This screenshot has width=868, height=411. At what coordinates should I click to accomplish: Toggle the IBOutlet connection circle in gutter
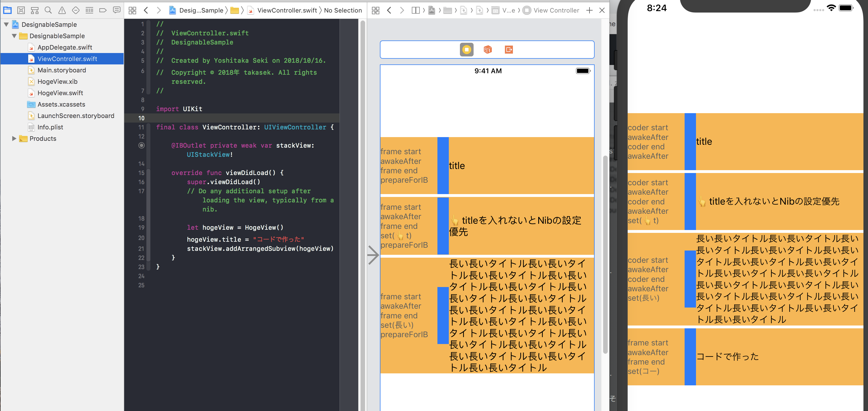coord(142,145)
